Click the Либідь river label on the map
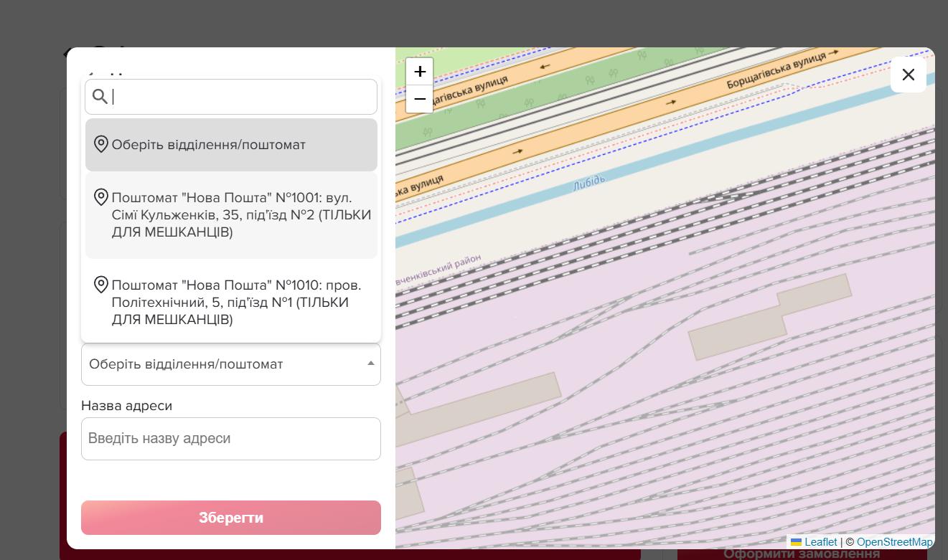 (x=589, y=183)
